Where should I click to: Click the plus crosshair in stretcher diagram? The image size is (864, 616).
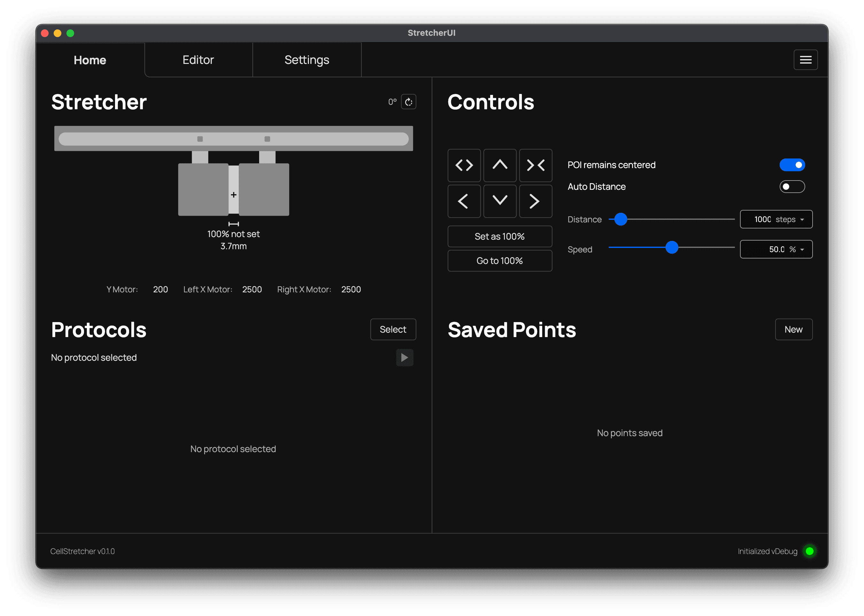point(234,195)
